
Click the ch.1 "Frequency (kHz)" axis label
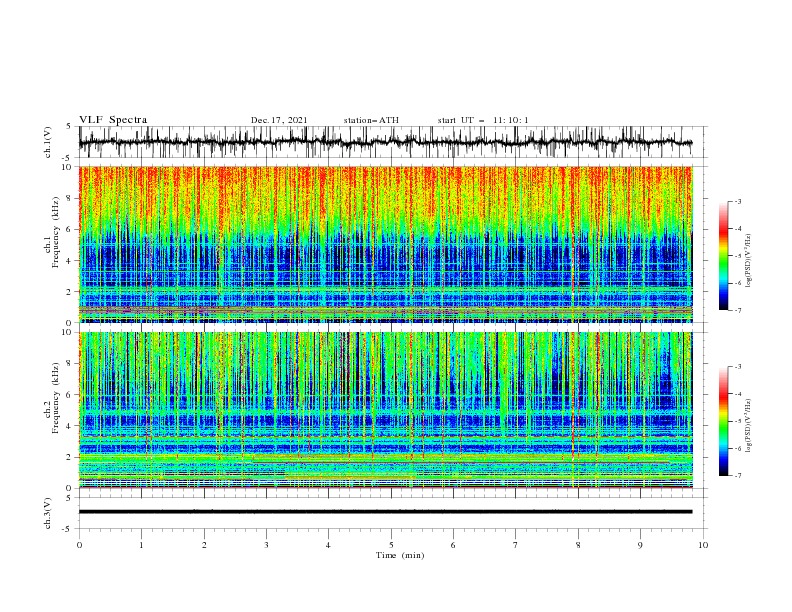(x=55, y=230)
